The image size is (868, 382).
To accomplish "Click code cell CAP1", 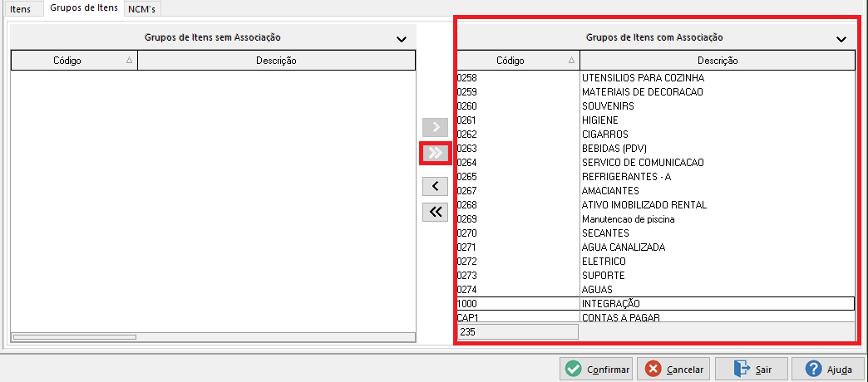I will click(x=518, y=316).
